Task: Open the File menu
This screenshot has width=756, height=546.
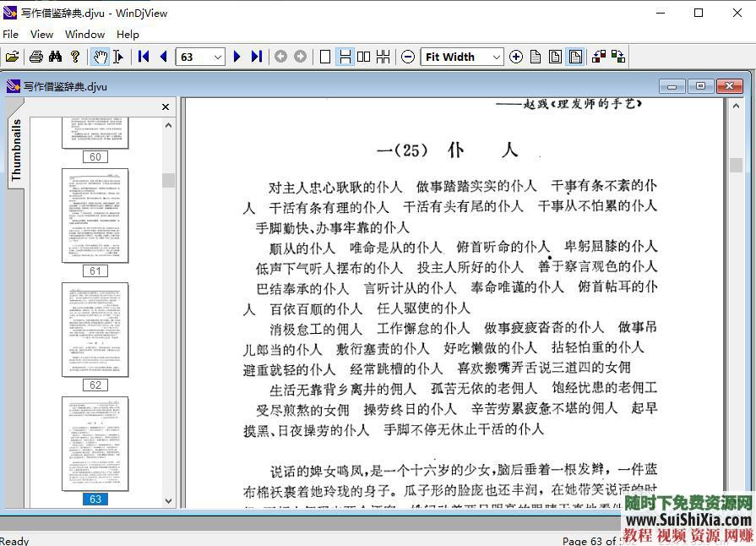Action: pos(11,34)
